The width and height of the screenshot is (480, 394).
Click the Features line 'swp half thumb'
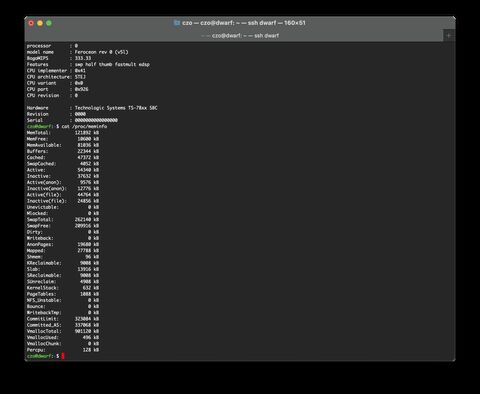[88, 64]
